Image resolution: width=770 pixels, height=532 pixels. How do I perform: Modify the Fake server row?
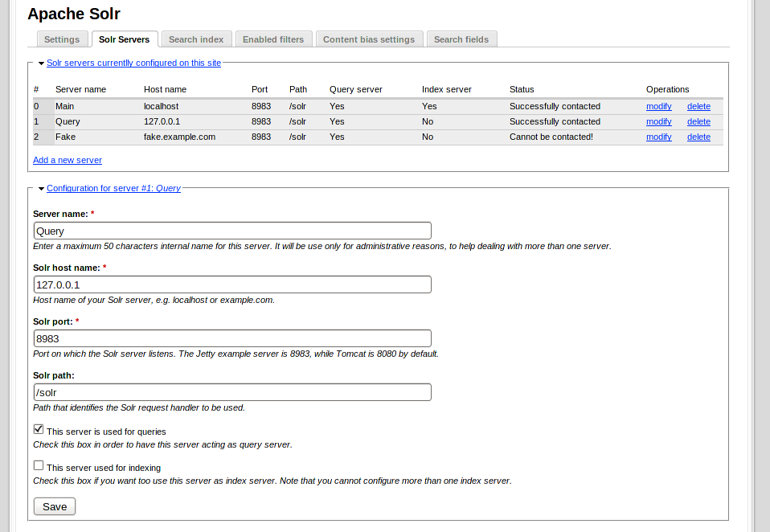(x=658, y=137)
